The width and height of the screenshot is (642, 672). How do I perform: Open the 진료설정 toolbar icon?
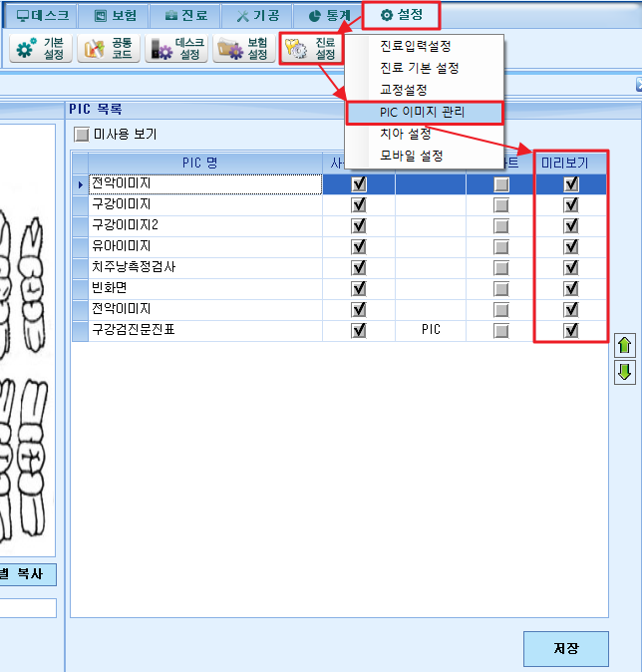312,49
